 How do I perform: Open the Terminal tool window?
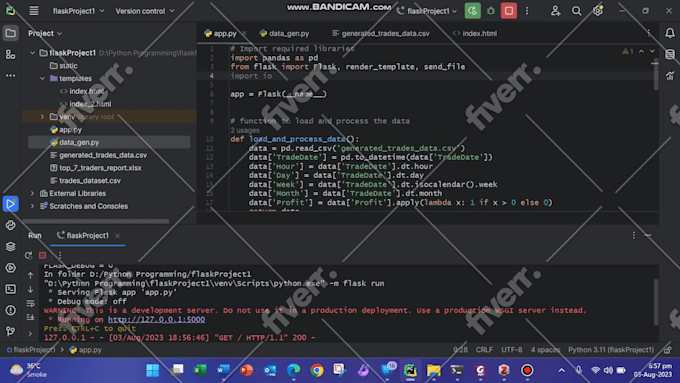coord(11,289)
